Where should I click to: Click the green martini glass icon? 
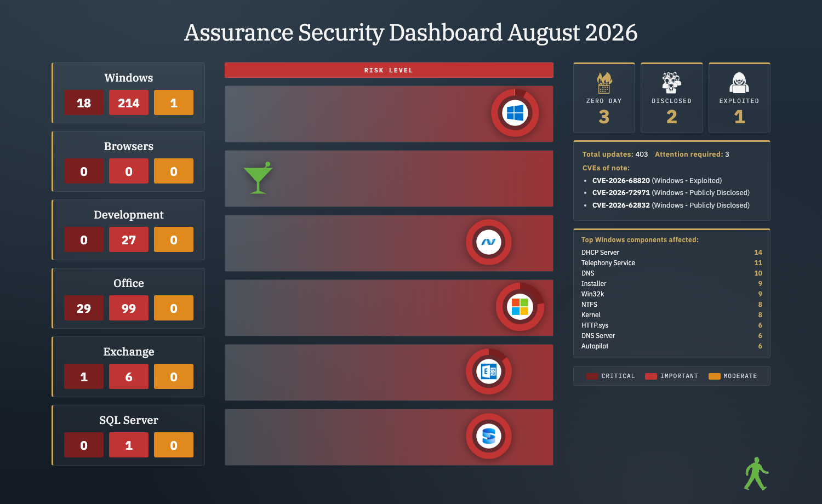258,177
